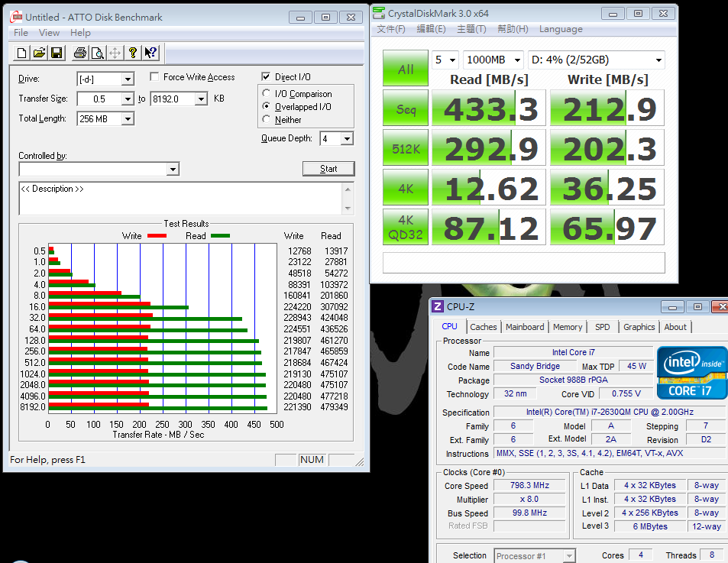The height and width of the screenshot is (563, 728).
Task: Activate the context help arrow icon
Action: [150, 53]
